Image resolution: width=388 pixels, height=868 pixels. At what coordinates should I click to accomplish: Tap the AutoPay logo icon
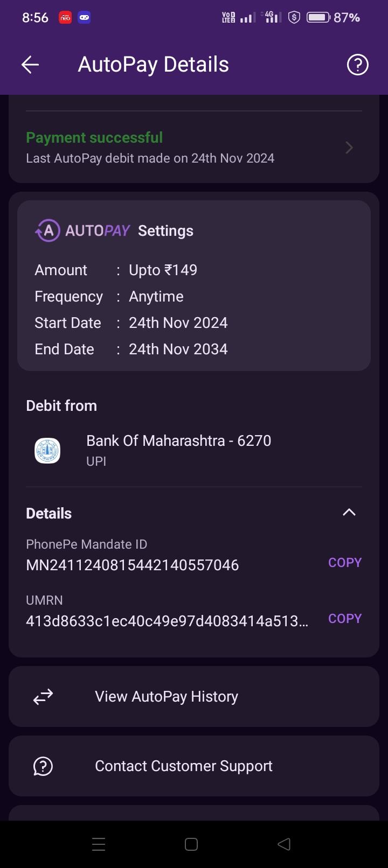pos(47,230)
